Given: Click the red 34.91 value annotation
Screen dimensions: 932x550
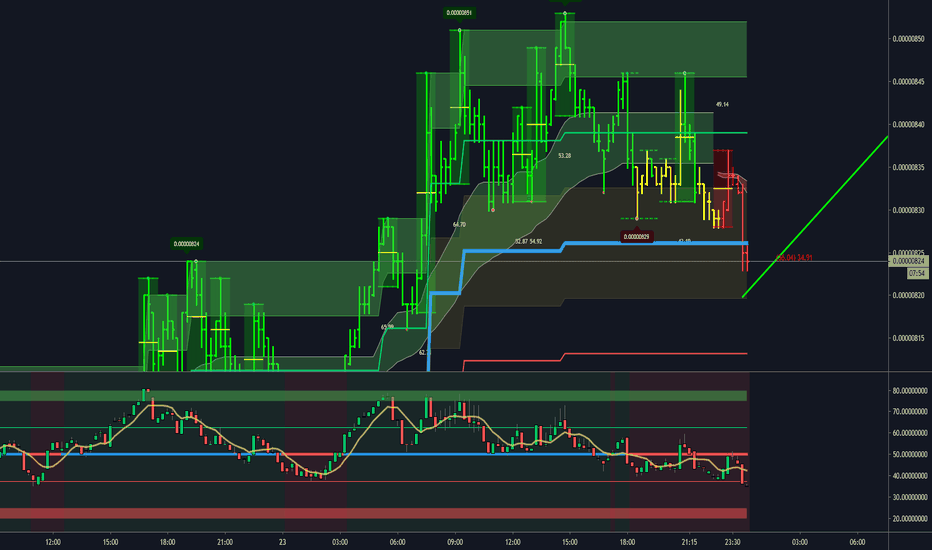Looking at the screenshot, I should click(805, 257).
